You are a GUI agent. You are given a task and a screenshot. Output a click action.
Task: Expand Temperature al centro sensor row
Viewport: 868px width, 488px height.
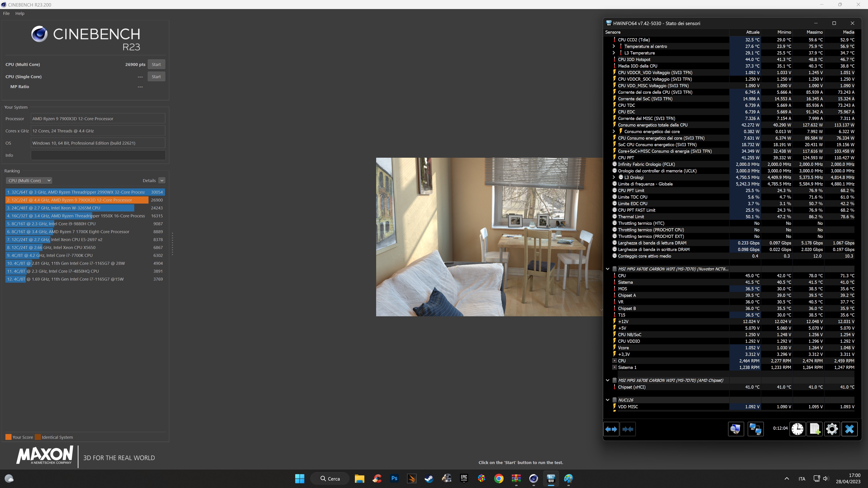pos(614,47)
